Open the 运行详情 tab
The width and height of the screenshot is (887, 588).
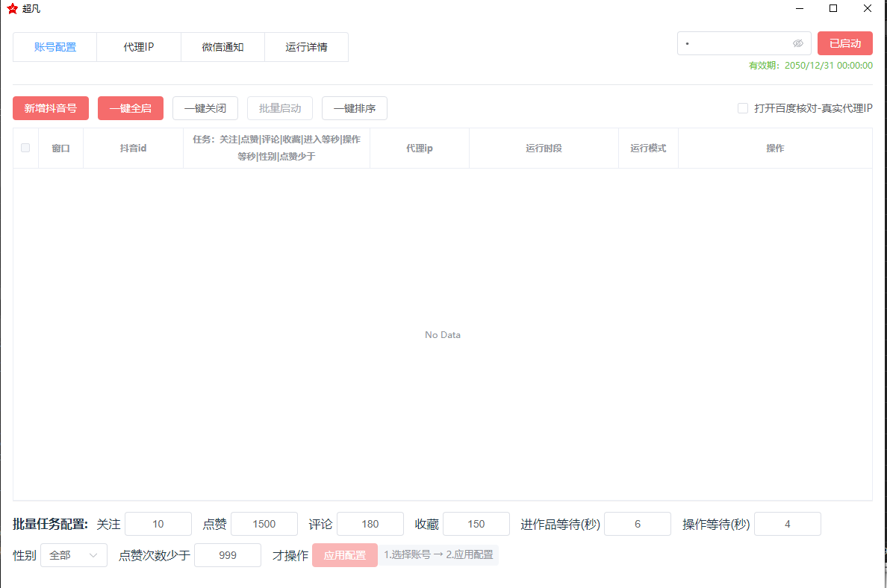pos(306,46)
